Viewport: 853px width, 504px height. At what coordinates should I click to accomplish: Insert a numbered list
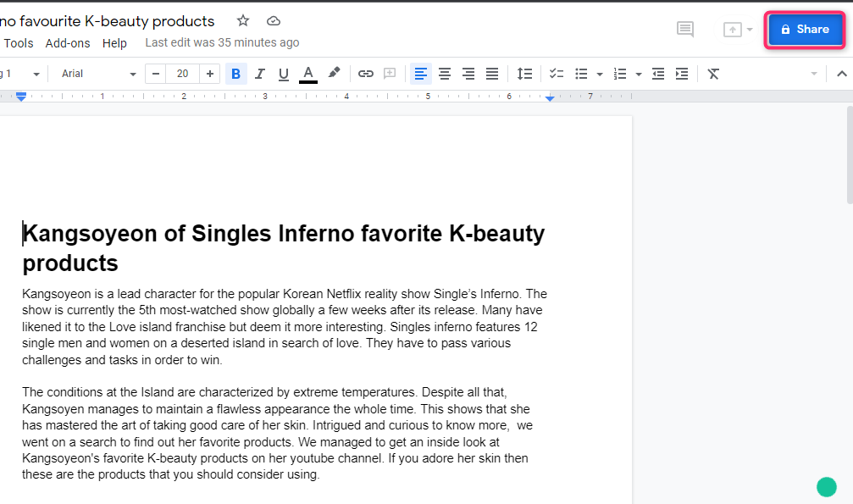pyautogui.click(x=619, y=74)
